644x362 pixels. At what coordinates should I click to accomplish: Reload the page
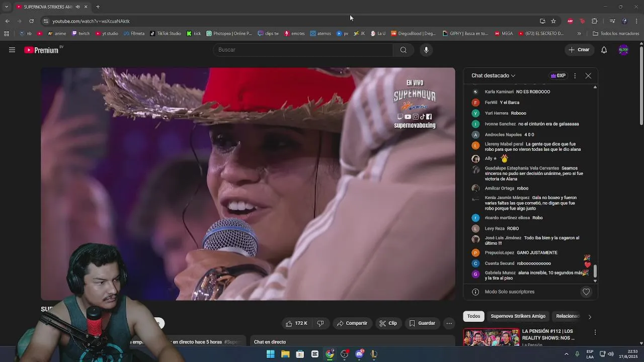point(31,21)
